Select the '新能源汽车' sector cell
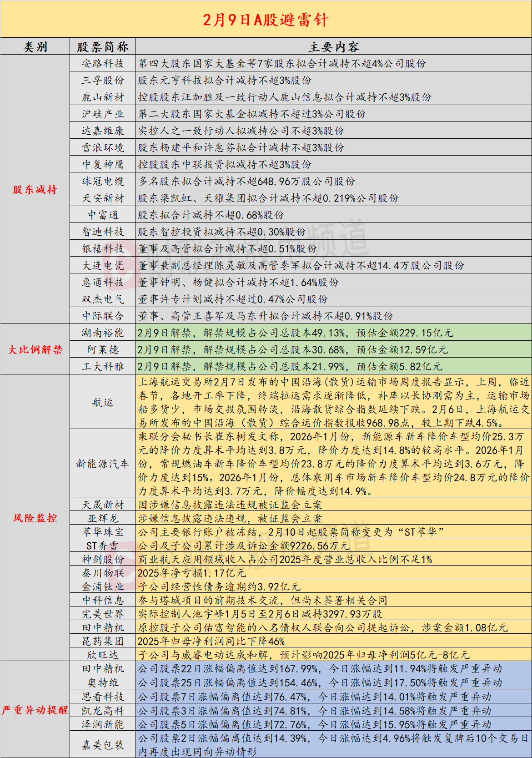Image resolution: width=532 pixels, height=758 pixels. 103,464
